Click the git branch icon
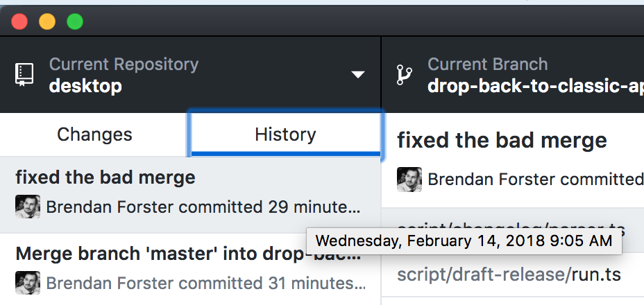Image resolution: width=644 pixels, height=305 pixels. tap(404, 75)
